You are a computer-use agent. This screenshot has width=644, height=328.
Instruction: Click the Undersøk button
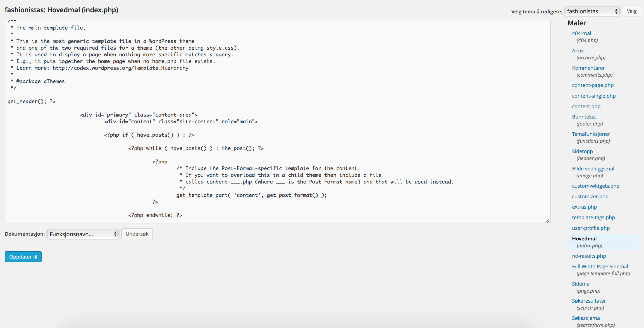(x=137, y=234)
